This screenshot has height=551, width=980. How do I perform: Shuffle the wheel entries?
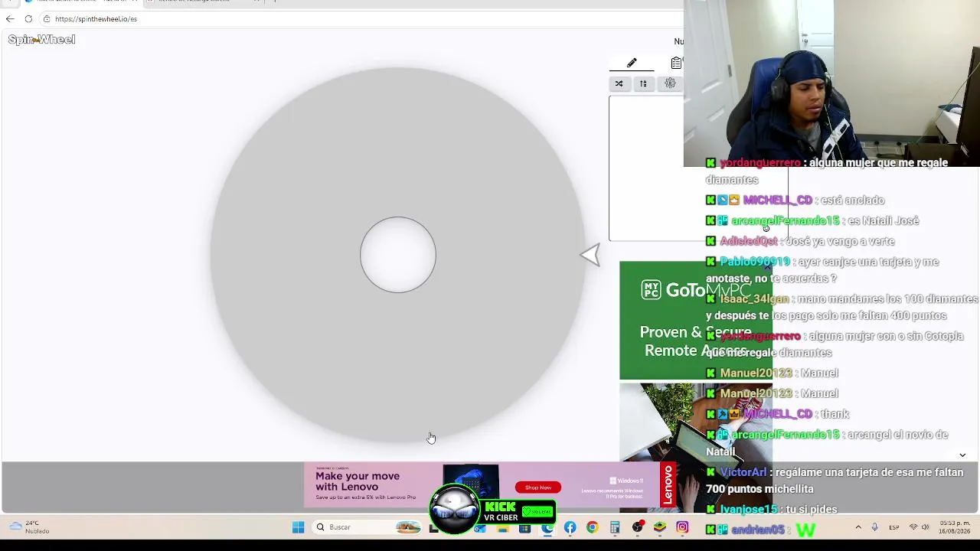click(x=619, y=83)
